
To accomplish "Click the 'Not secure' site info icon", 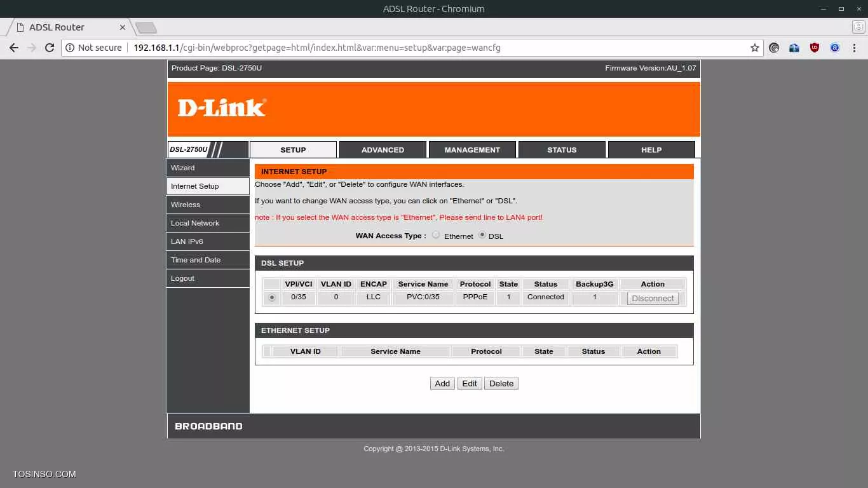I will (70, 48).
